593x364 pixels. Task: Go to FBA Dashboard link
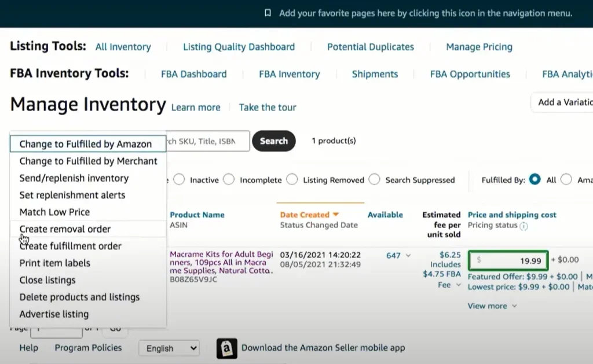(193, 74)
